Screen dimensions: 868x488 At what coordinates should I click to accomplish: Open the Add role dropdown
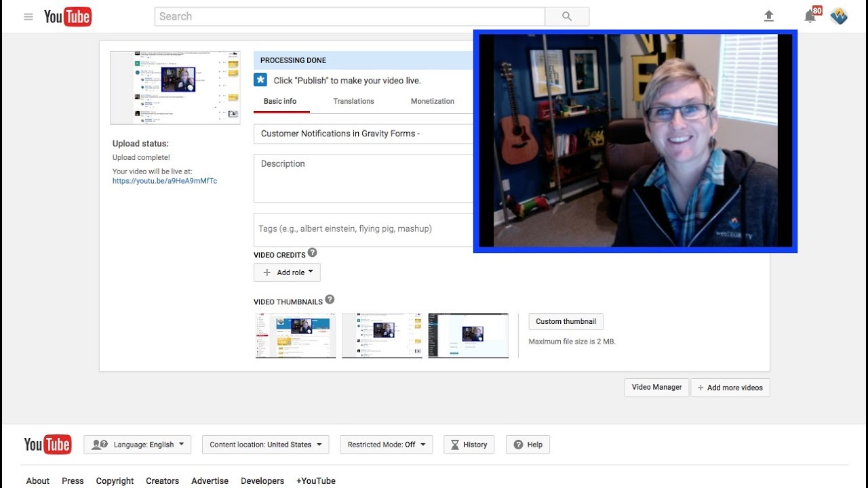tap(287, 272)
